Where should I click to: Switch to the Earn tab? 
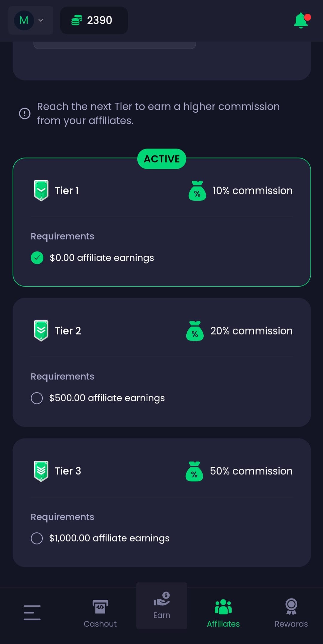162,606
